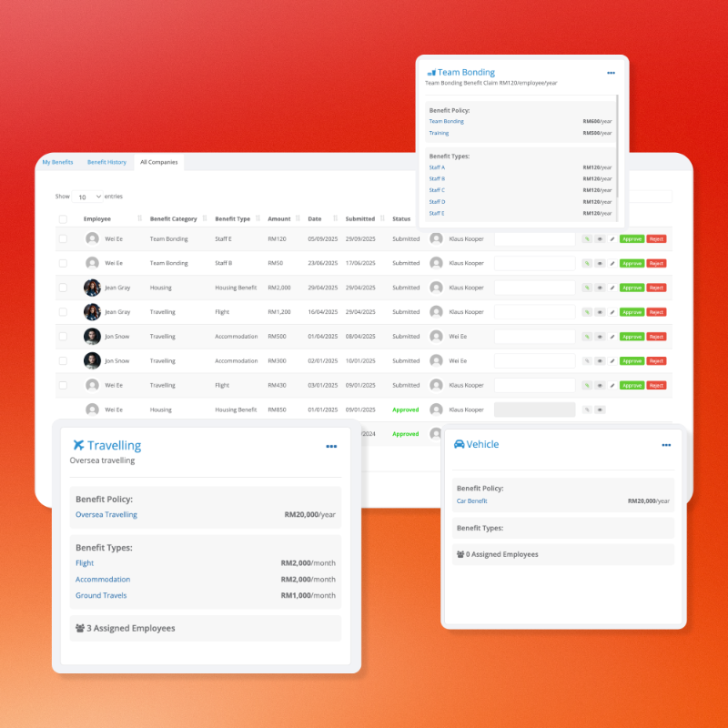View the RM50 Staff B claim via eye icon
The width and height of the screenshot is (728, 728).
600,263
